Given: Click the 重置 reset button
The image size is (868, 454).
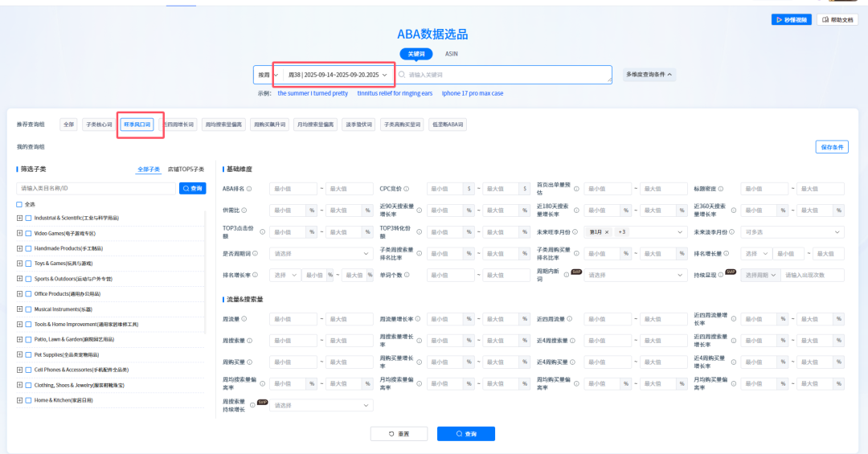Looking at the screenshot, I should 399,434.
